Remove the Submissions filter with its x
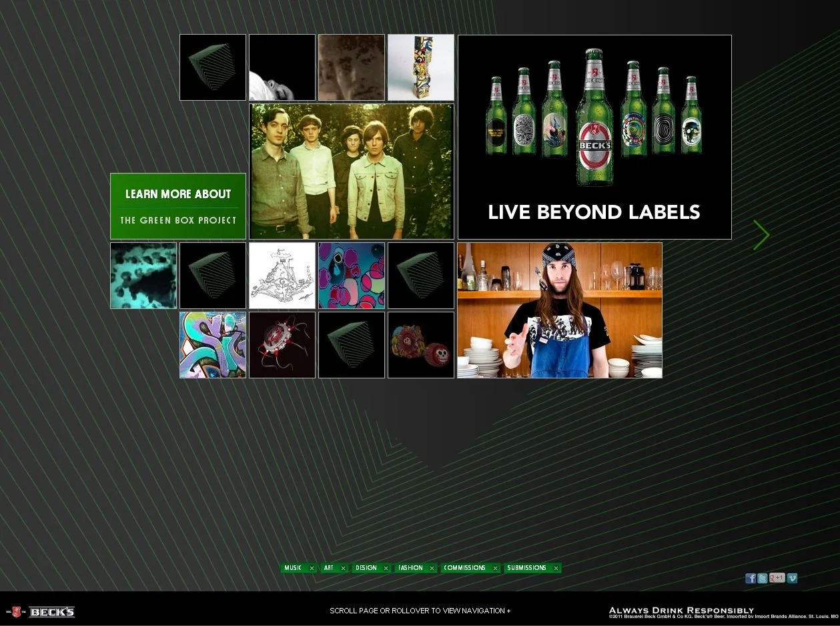 click(556, 569)
